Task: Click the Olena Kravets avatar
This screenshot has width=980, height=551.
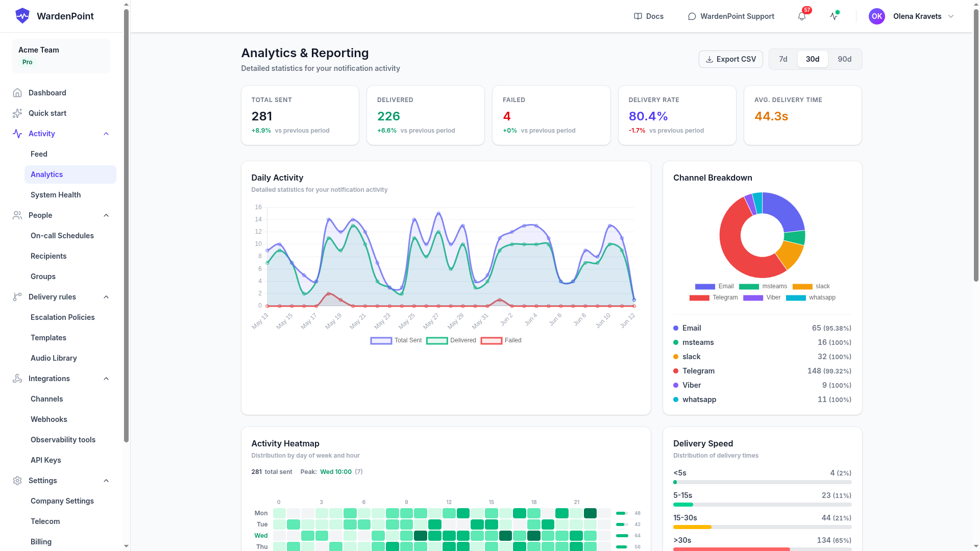Action: pyautogui.click(x=877, y=16)
